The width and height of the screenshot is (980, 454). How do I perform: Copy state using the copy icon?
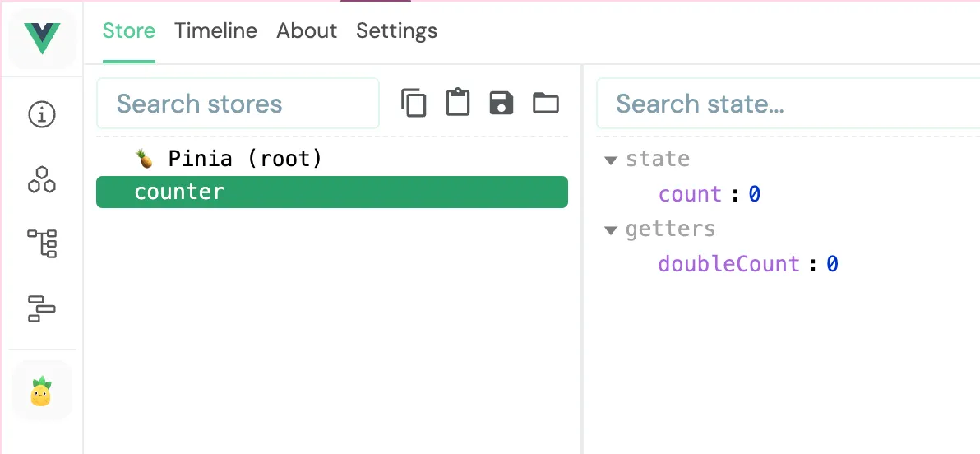414,103
